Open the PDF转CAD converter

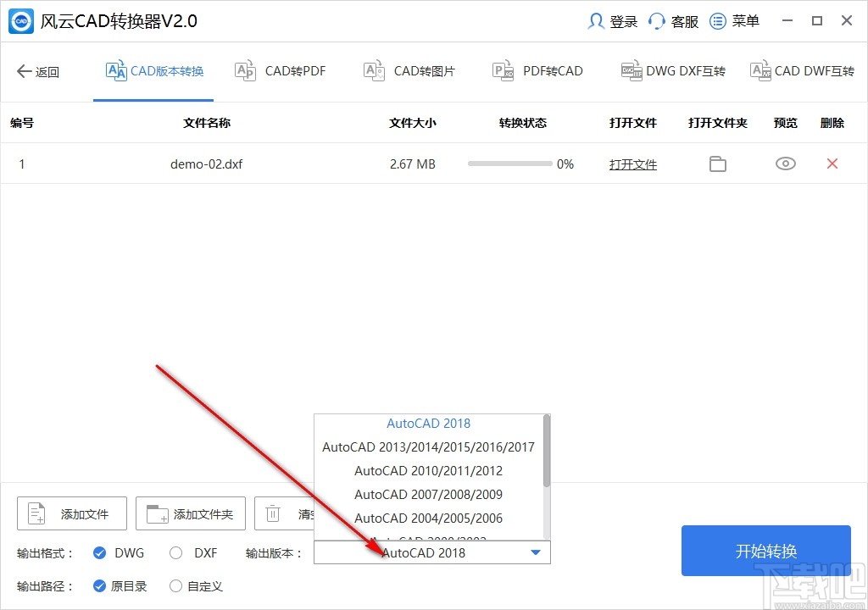(537, 71)
